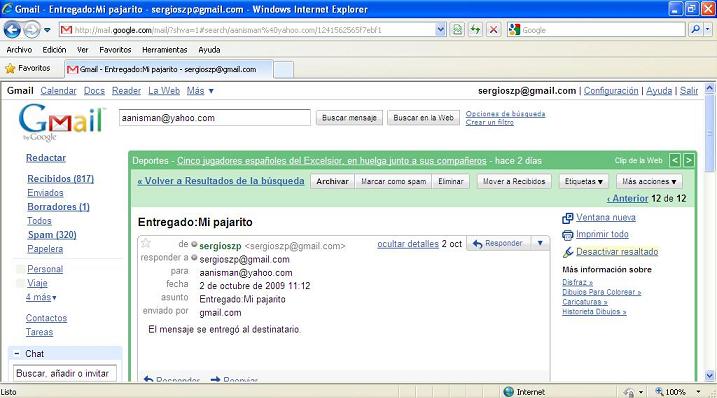The height and width of the screenshot is (398, 717).
Task: Open Recibidos (817) inbox link
Action: coord(60,179)
